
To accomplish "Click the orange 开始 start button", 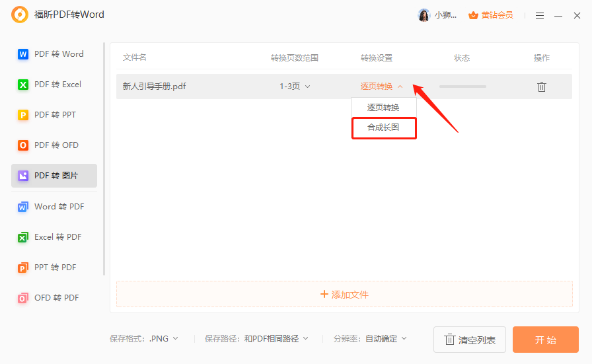I will point(546,340).
